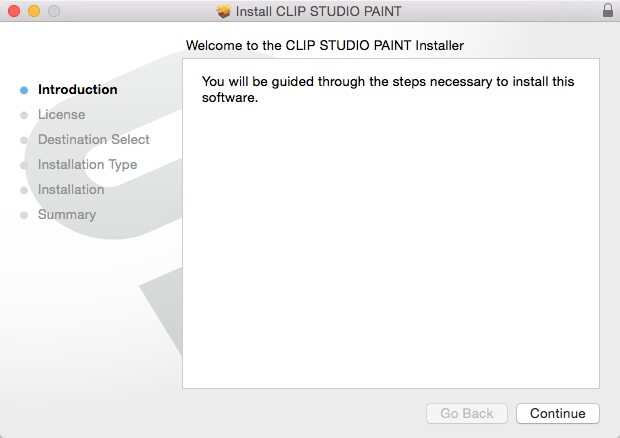Select the Introduction step in sidebar
The image size is (620, 438).
[77, 89]
